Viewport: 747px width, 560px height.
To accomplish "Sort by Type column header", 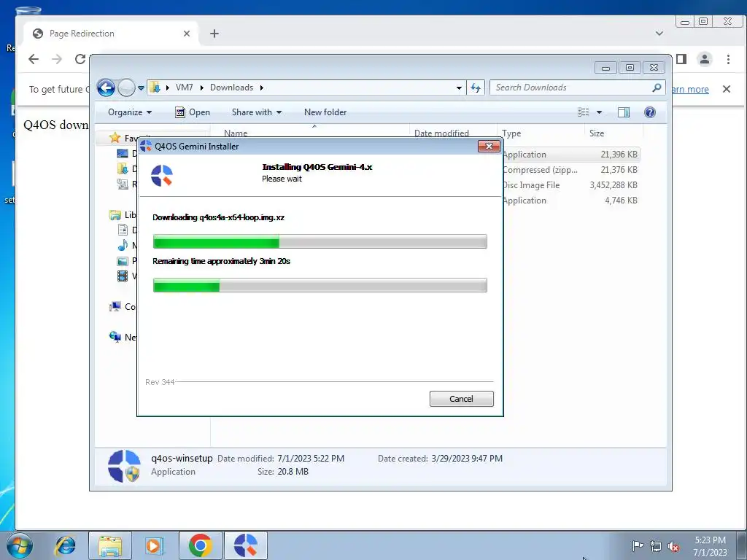I will point(511,133).
